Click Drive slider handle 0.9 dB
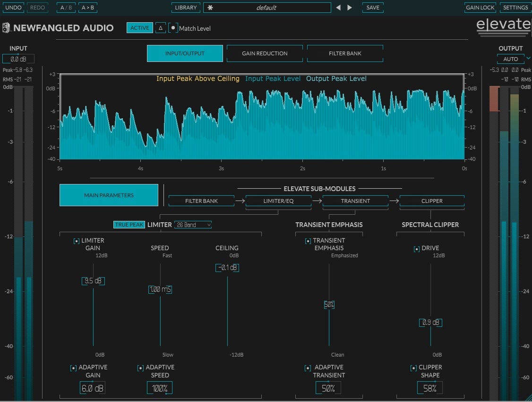 coord(430,322)
